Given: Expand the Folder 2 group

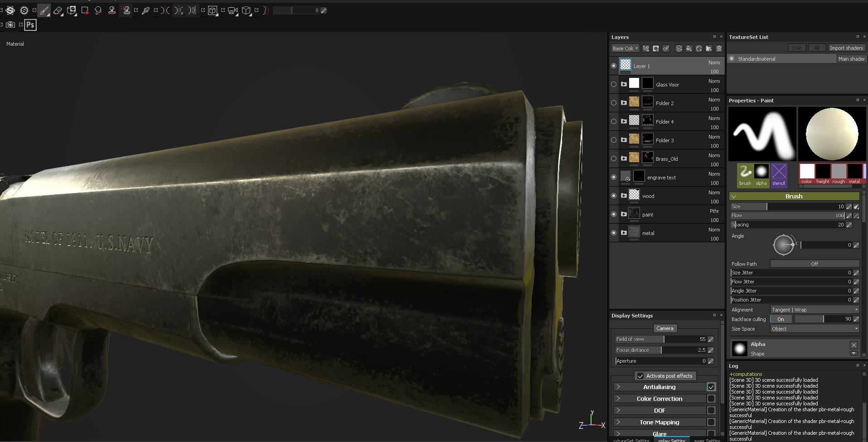Looking at the screenshot, I should pyautogui.click(x=623, y=103).
